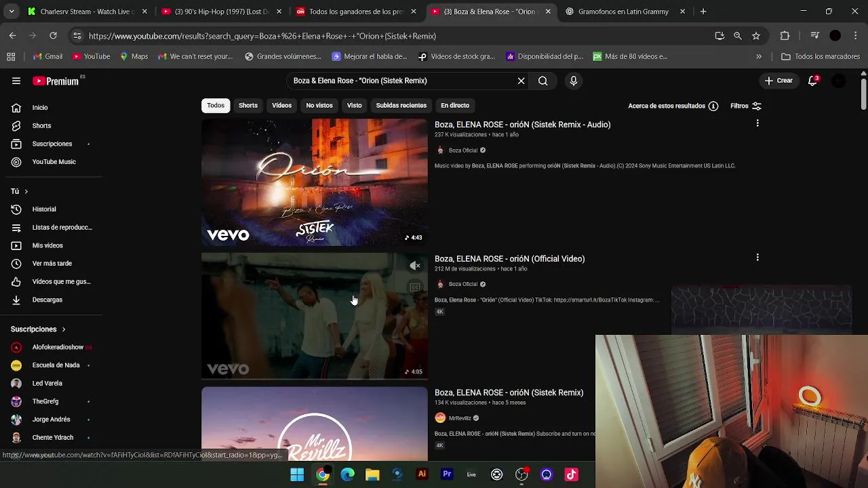
Task: Open orióN Sistek Remix Audio thumbnail
Action: [315, 182]
